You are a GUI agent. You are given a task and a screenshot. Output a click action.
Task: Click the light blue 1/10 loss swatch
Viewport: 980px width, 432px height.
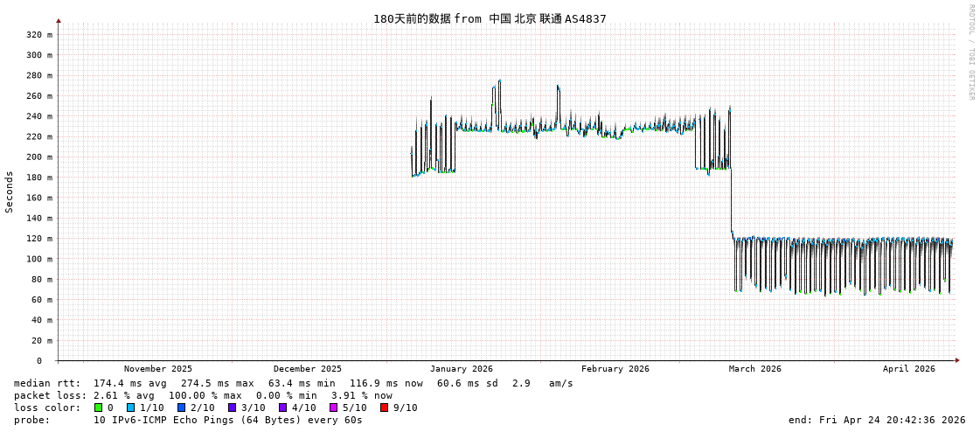[131, 408]
